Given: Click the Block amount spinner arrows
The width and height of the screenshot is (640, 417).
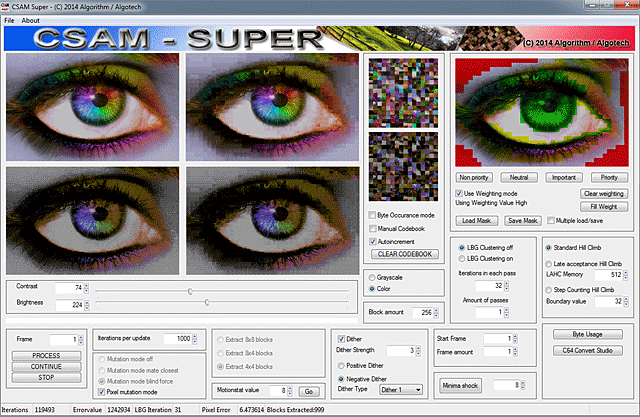Looking at the screenshot, I should 436,313.
